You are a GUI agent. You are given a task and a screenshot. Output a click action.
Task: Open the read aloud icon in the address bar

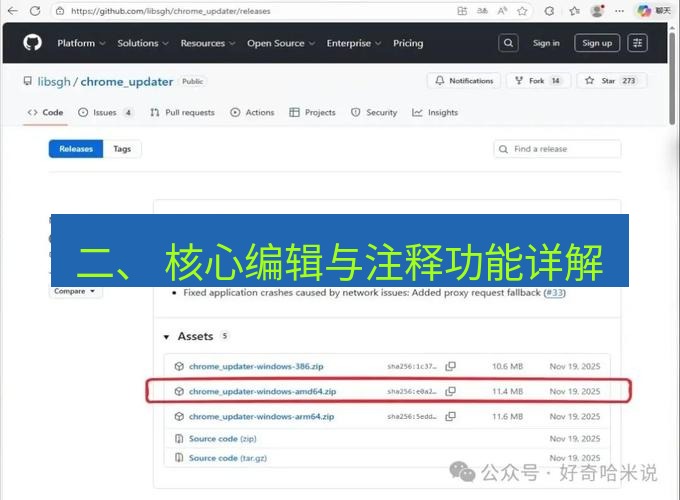(x=502, y=11)
